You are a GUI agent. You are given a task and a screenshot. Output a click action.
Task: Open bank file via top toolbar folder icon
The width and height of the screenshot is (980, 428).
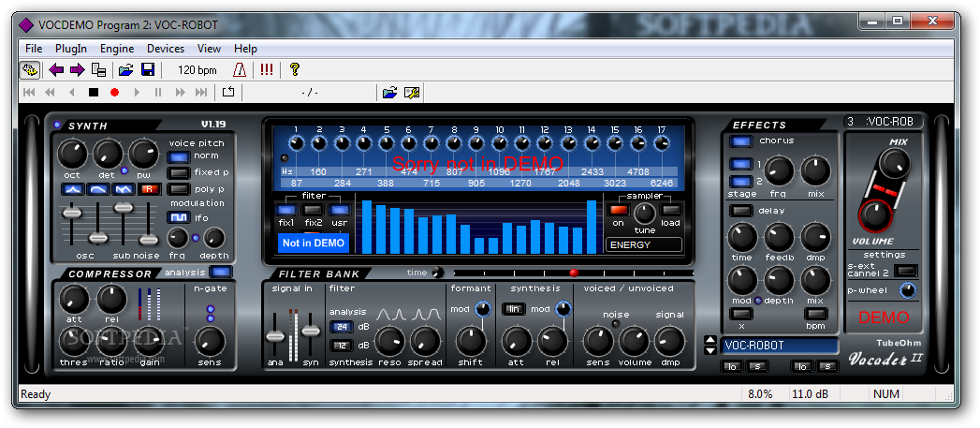[x=126, y=69]
